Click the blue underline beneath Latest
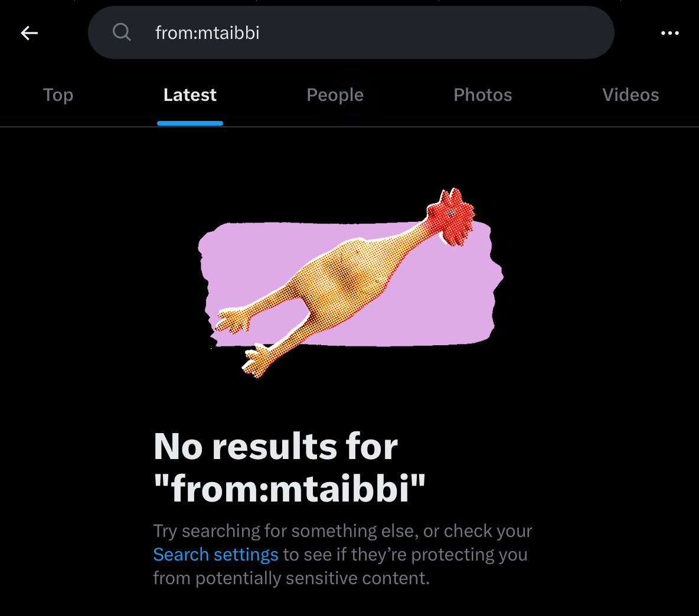This screenshot has height=616, width=699. [x=190, y=123]
